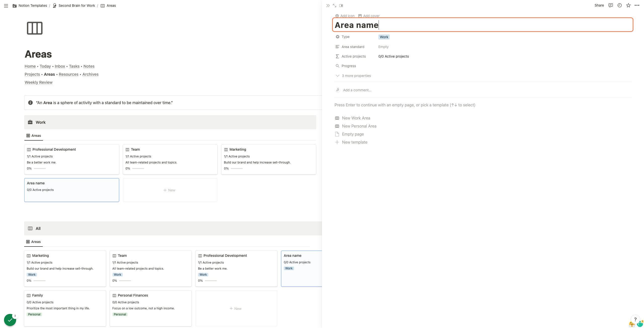The height and width of the screenshot is (328, 644).
Task: Open the Areas tab under All section
Action: [x=34, y=242]
